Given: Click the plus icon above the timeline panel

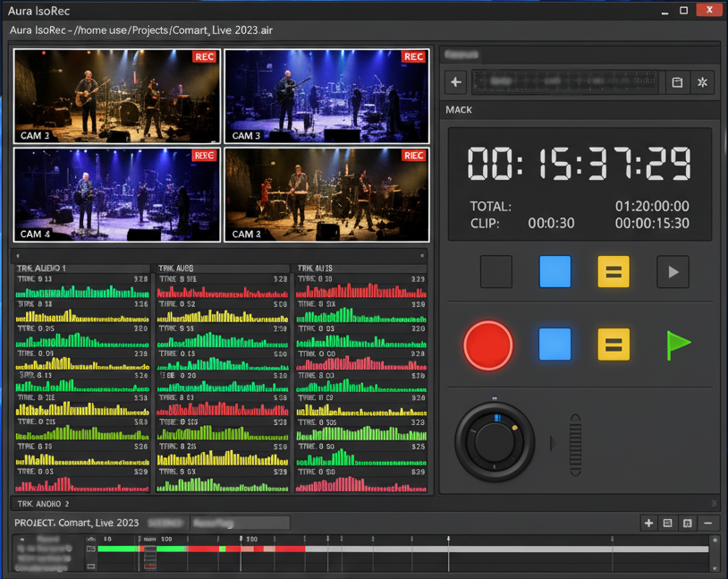Looking at the screenshot, I should click(648, 523).
